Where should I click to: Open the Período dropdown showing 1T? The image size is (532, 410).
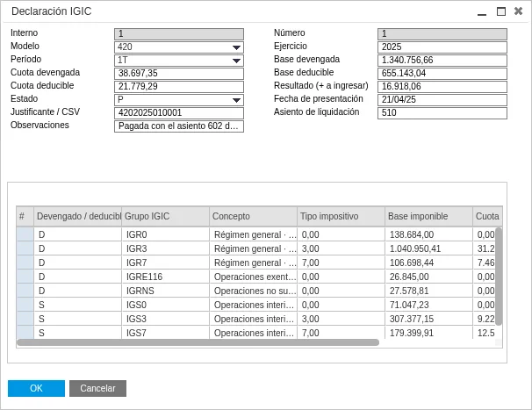[x=179, y=61]
